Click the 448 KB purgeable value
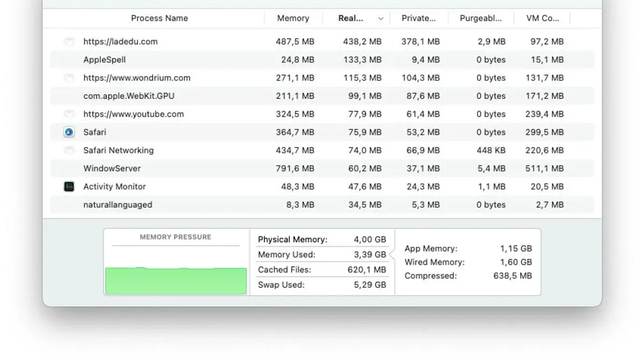The image size is (644, 362). (491, 150)
